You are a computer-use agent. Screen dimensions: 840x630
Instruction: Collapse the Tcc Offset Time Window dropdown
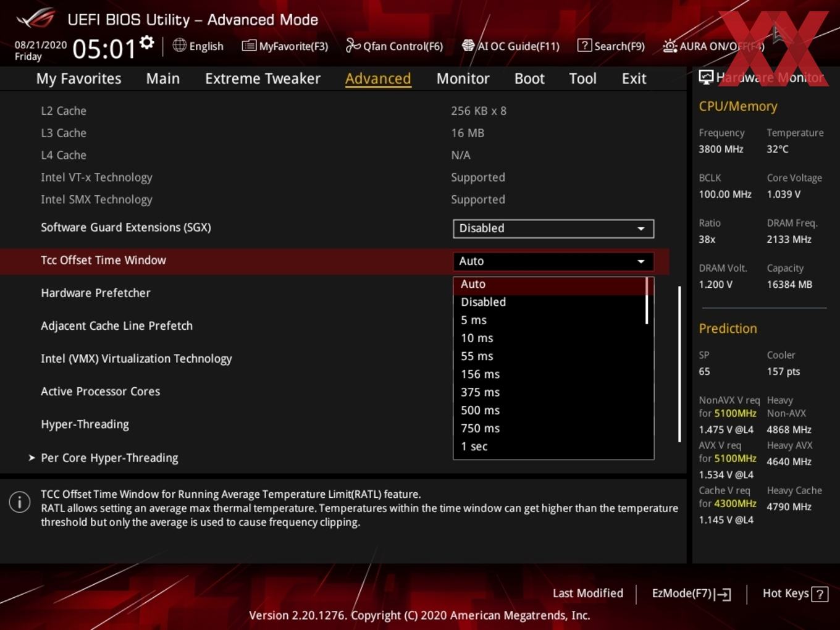(553, 261)
